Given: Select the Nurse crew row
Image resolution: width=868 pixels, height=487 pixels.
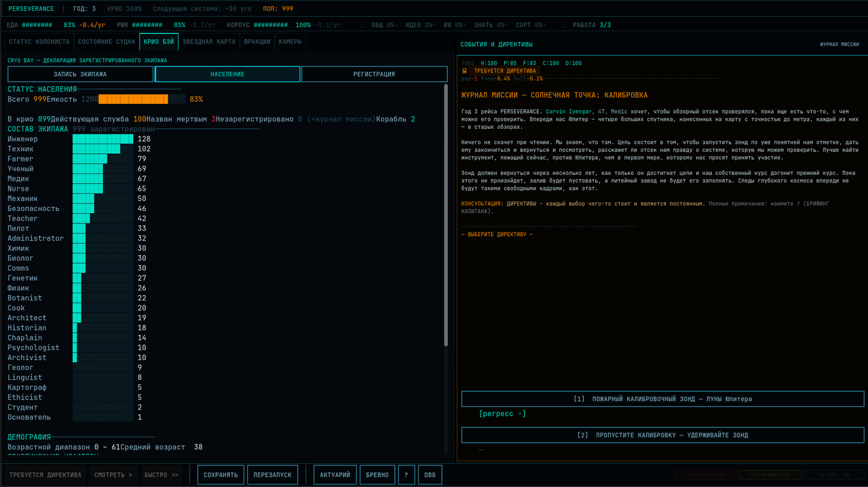Looking at the screenshot, I should pyautogui.click(x=79, y=189).
